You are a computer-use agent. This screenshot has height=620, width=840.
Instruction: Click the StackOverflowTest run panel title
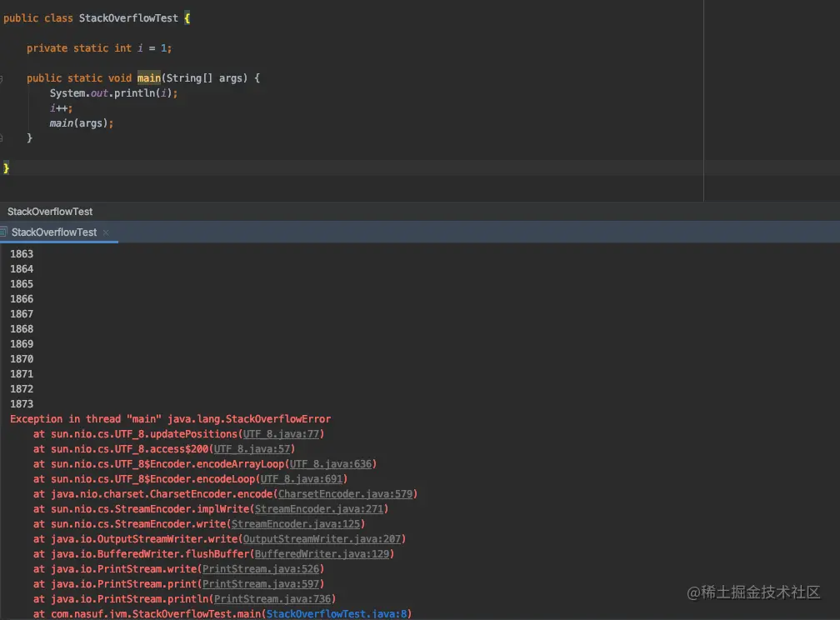coord(50,212)
